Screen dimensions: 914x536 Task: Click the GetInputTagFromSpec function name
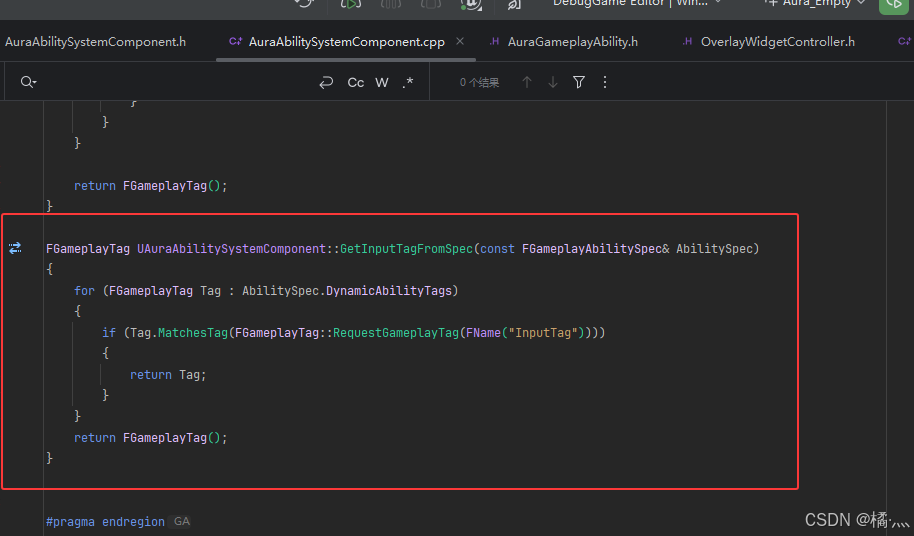[406, 249]
